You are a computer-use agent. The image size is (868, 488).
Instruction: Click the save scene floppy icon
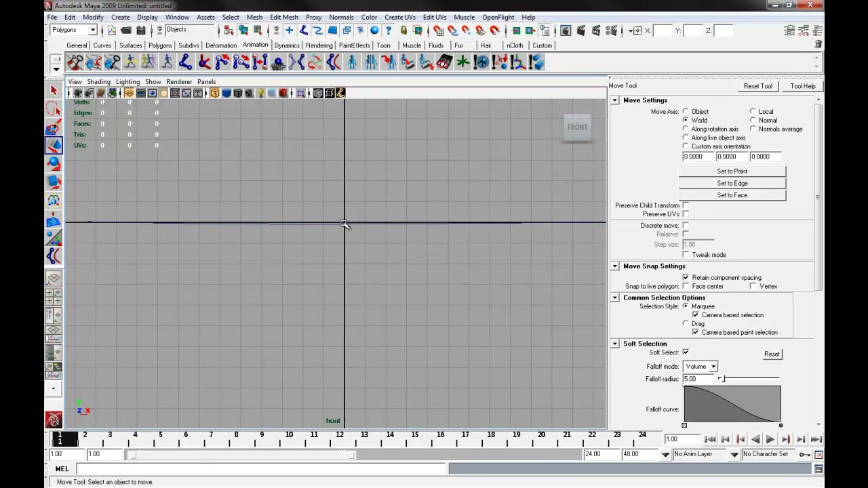pos(140,30)
